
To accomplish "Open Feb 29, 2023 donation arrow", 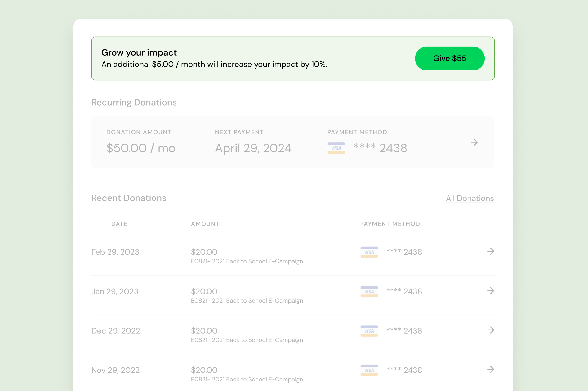I will pos(490,251).
